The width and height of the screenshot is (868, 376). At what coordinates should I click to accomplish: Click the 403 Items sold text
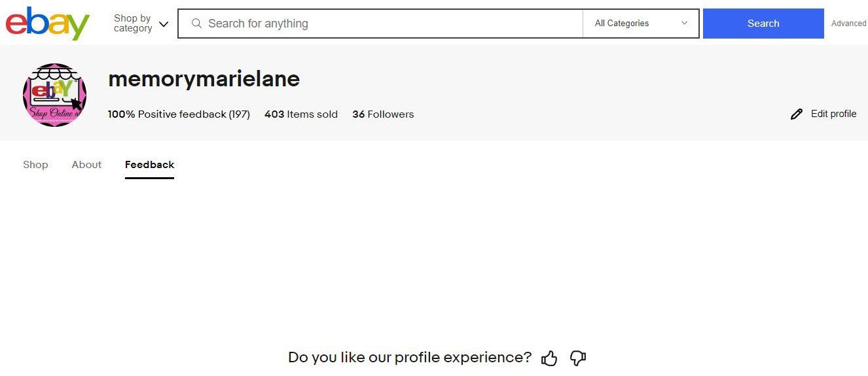coord(301,114)
